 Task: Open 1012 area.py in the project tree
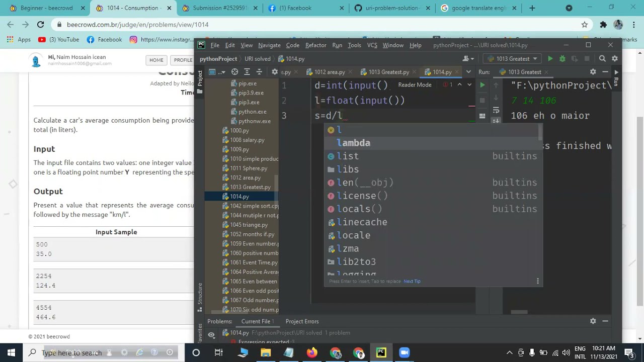245,177
